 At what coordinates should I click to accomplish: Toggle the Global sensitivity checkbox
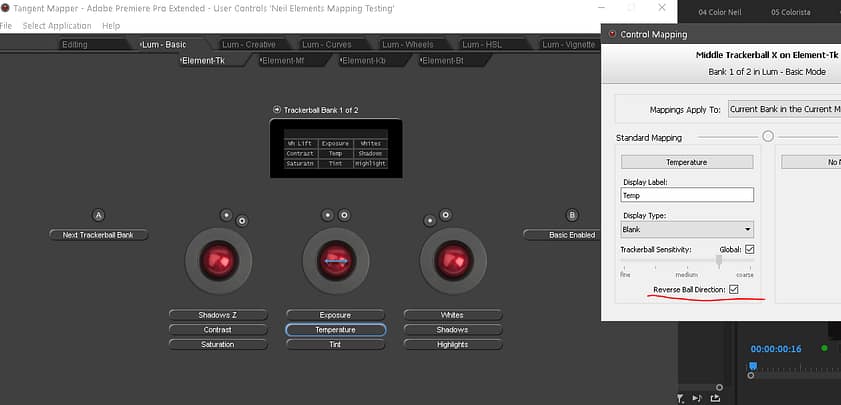point(749,249)
